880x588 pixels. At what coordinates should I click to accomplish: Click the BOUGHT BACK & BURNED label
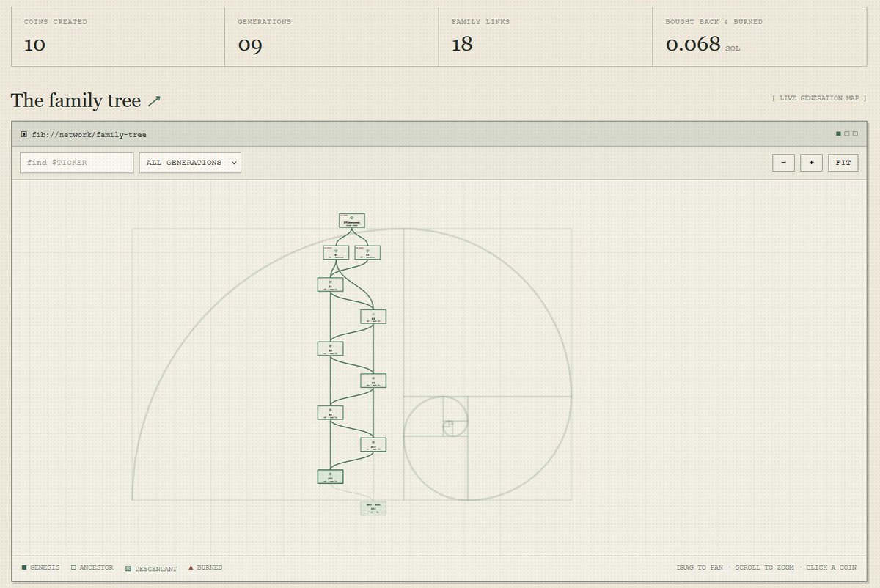pos(714,22)
